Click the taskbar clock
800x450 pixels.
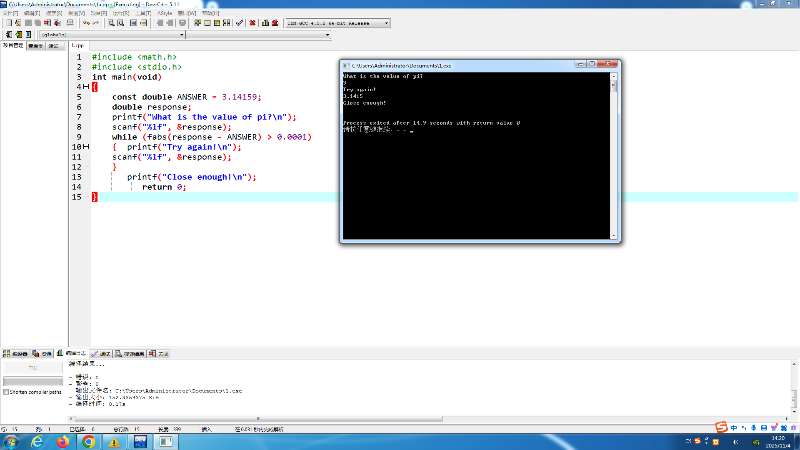[778, 442]
